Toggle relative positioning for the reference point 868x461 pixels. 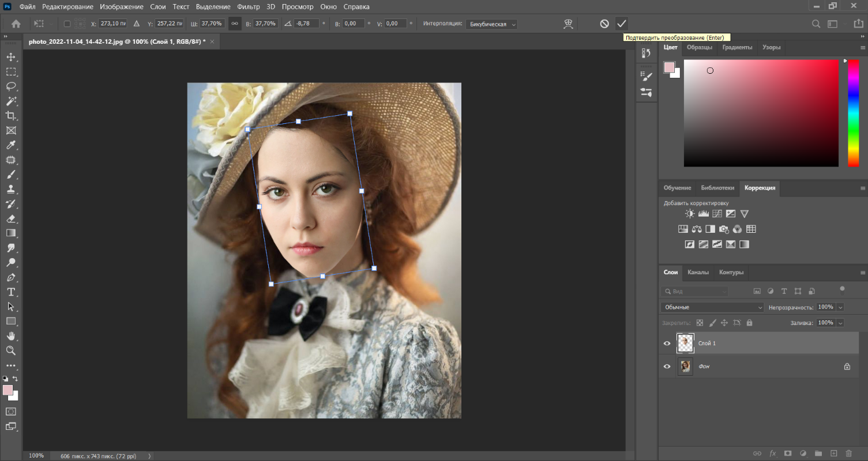click(x=137, y=24)
